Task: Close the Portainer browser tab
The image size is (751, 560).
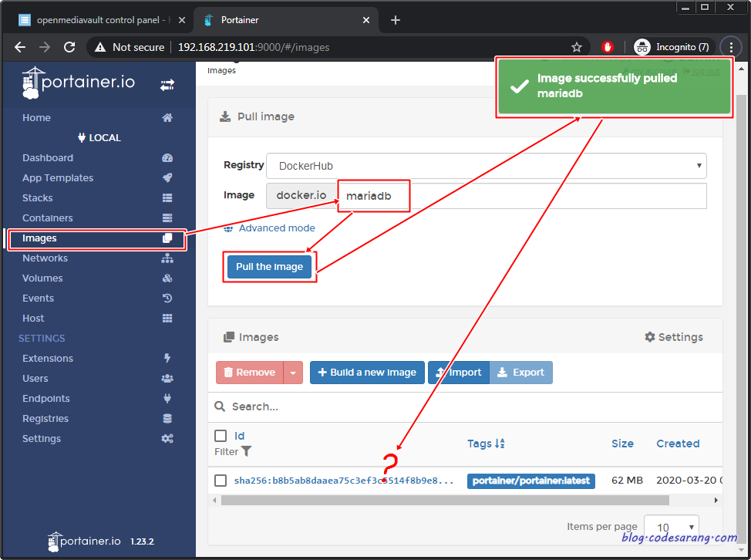Action: [366, 20]
